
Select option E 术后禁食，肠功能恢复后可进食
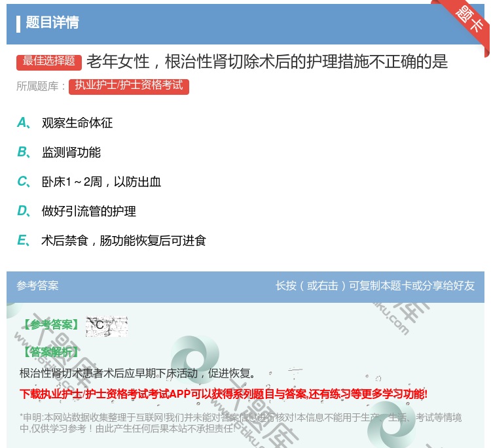coord(111,241)
